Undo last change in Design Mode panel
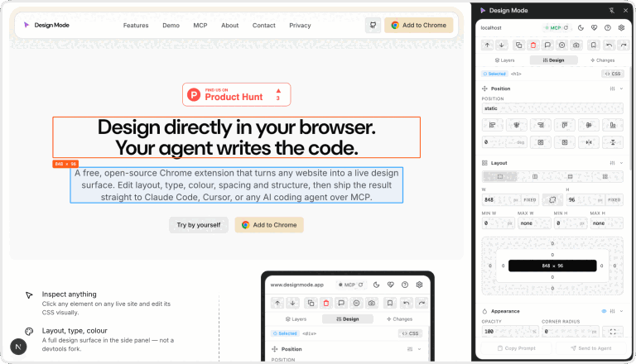Screen dimensions: 636x364 point(609,45)
